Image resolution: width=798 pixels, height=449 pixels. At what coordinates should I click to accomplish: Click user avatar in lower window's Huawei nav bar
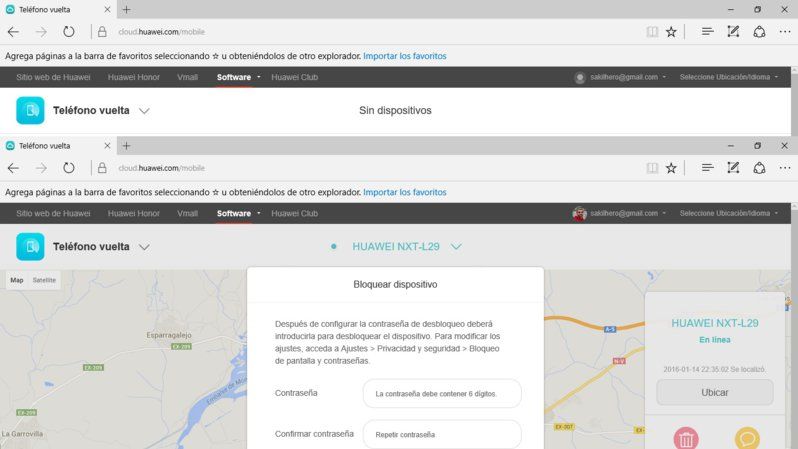coord(579,214)
